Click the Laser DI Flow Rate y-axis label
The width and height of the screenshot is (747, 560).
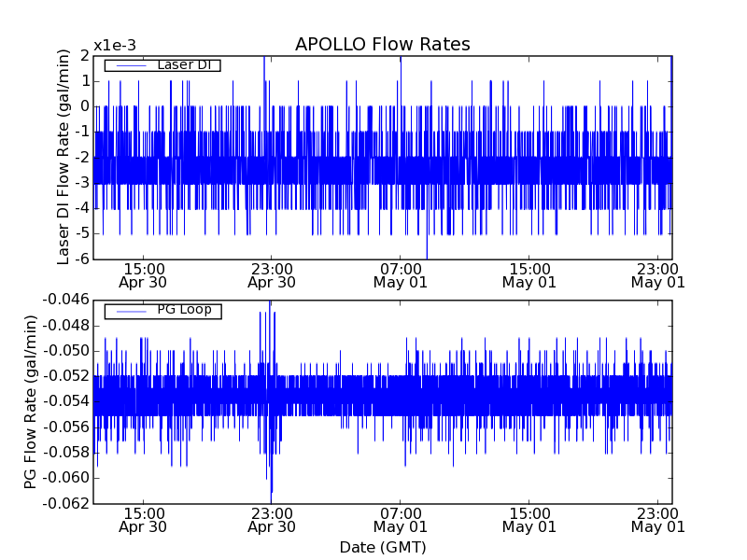click(64, 157)
